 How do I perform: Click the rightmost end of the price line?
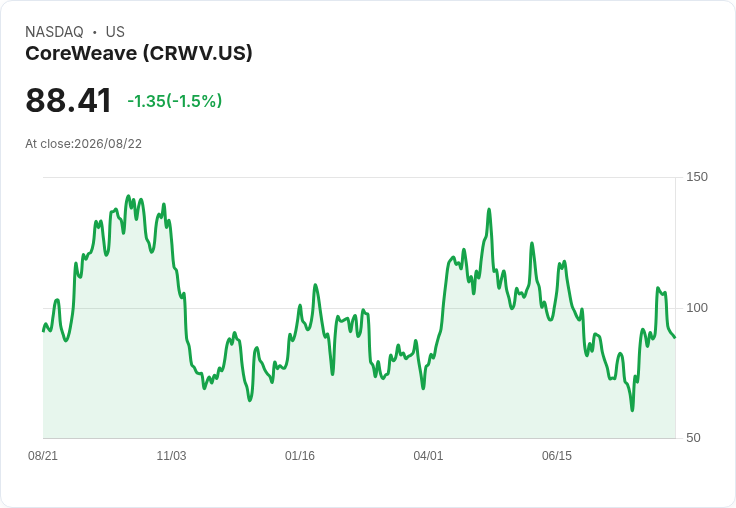tap(675, 337)
